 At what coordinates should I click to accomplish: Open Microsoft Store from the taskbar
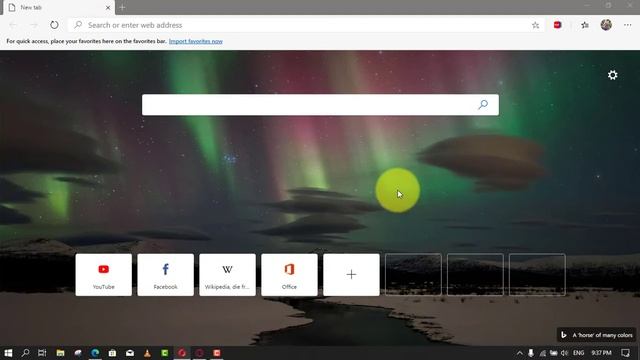coord(112,353)
